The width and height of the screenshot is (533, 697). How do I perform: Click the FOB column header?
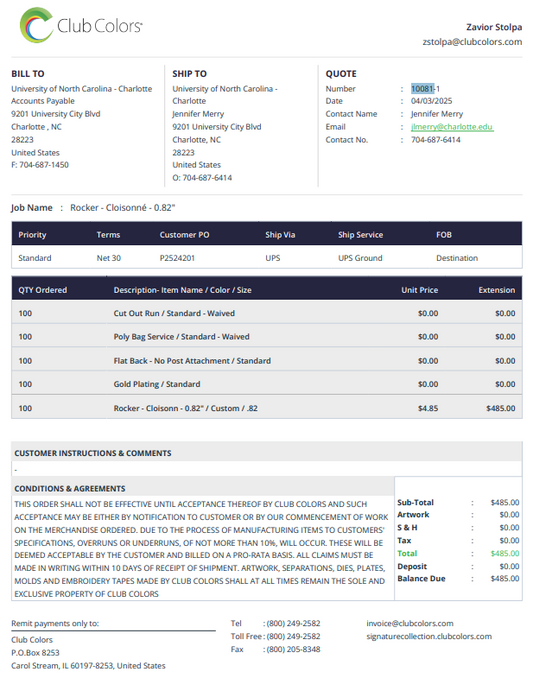coord(444,235)
